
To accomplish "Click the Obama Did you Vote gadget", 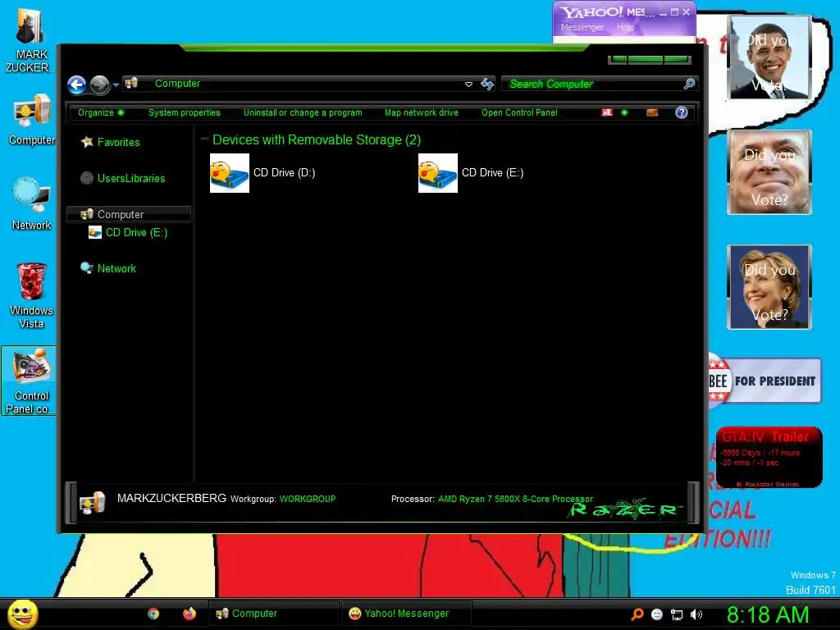I will click(x=769, y=57).
